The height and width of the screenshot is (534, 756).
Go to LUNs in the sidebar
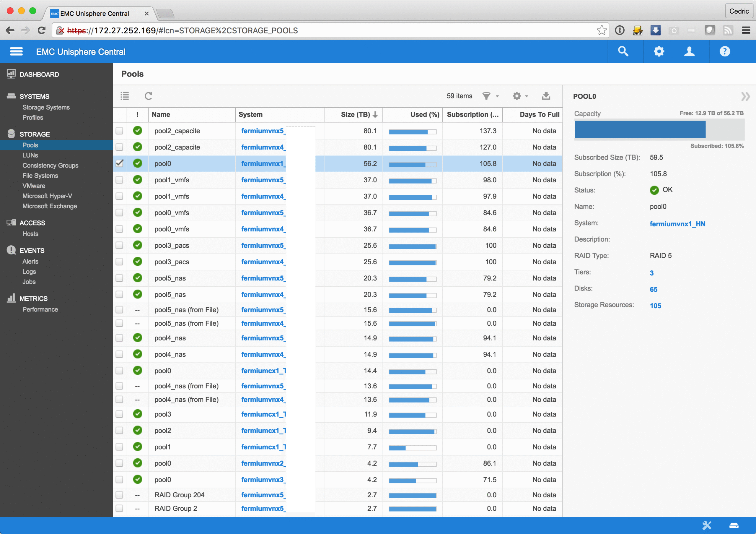(30, 155)
